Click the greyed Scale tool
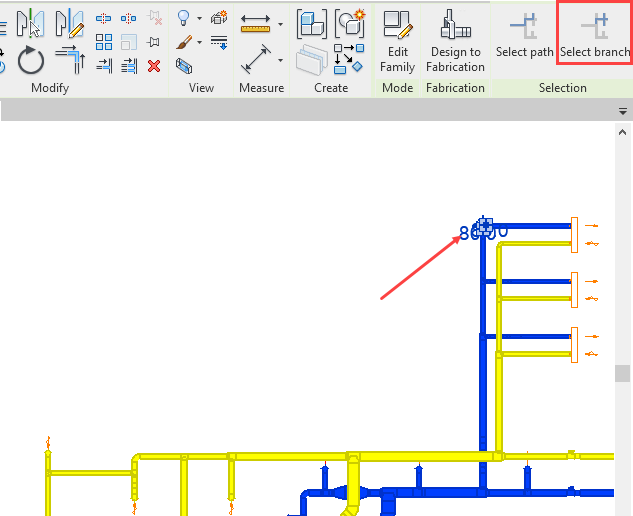The width and height of the screenshot is (633, 516). [x=129, y=42]
